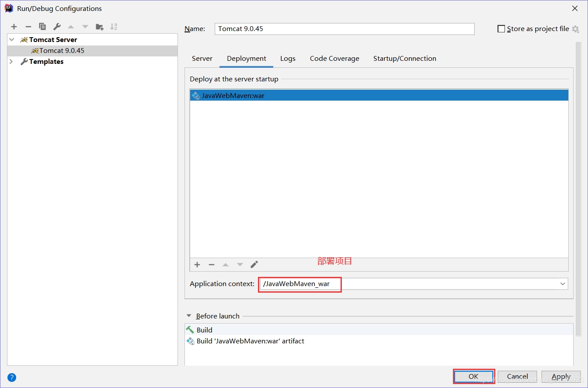
Task: Add a new run configuration
Action: tap(14, 27)
